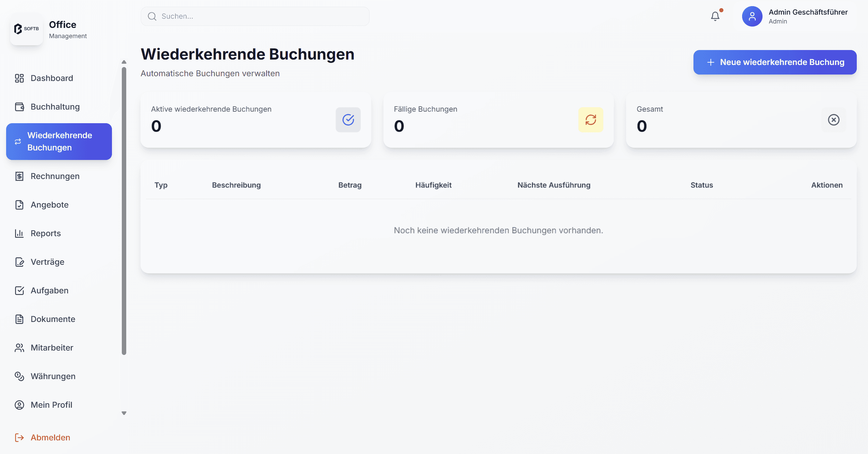
Task: Create a Neue wiederkehrende Buchung
Action: coord(775,62)
